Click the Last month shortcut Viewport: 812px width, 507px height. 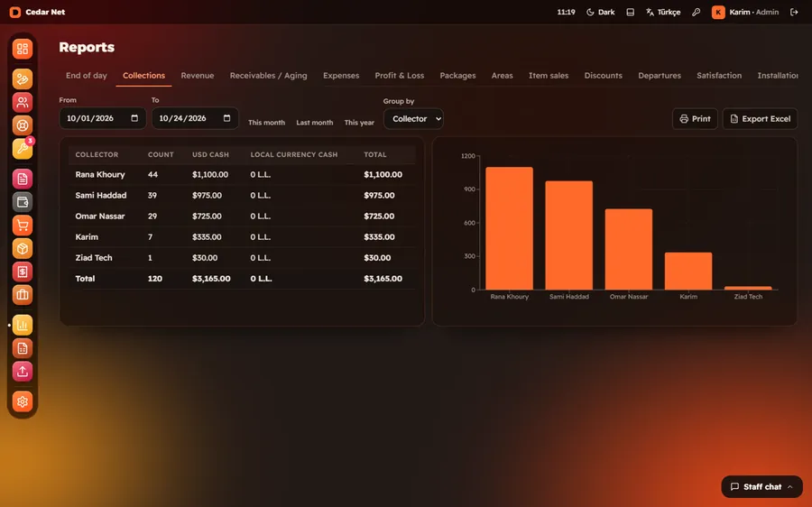pos(314,123)
